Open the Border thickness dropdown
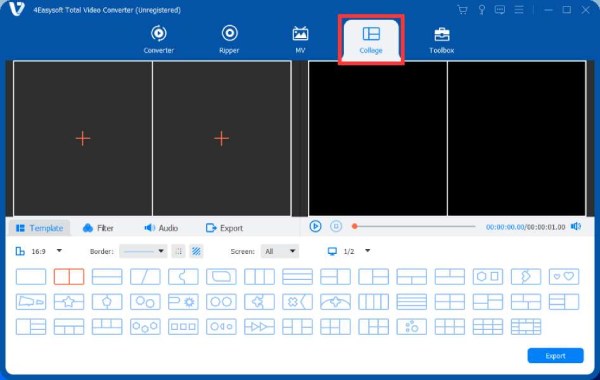Viewport: 600px width, 380px height. (x=143, y=251)
